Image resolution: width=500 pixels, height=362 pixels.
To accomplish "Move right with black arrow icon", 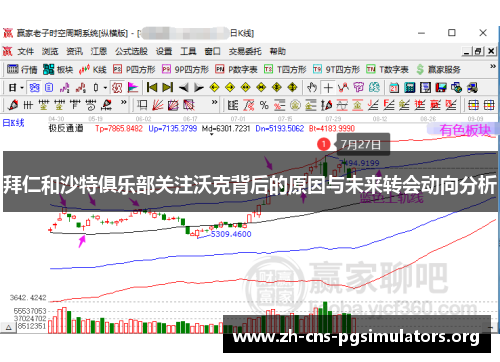I will (199, 88).
